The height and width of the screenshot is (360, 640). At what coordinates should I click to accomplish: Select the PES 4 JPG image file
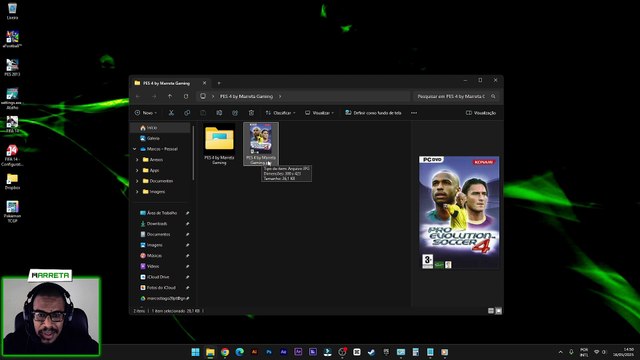click(x=261, y=144)
